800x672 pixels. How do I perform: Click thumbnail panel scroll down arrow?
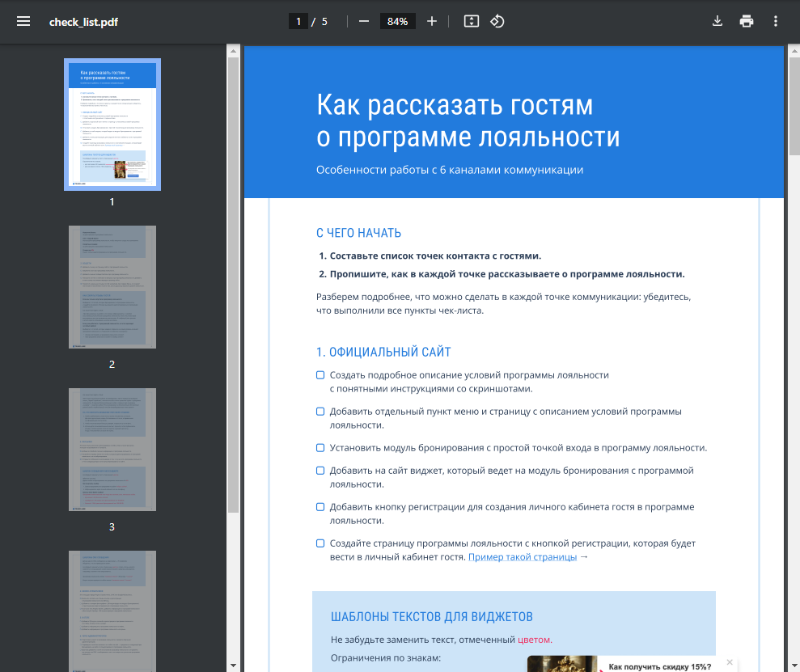tap(233, 666)
